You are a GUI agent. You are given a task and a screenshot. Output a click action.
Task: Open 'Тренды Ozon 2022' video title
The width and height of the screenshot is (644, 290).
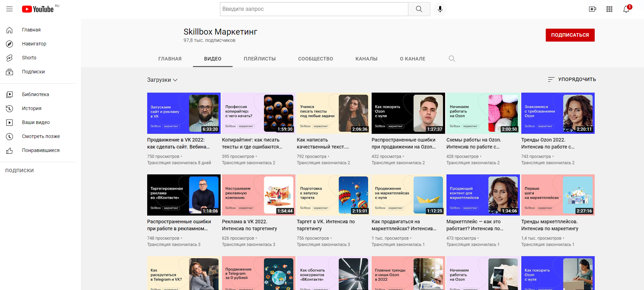(x=548, y=143)
